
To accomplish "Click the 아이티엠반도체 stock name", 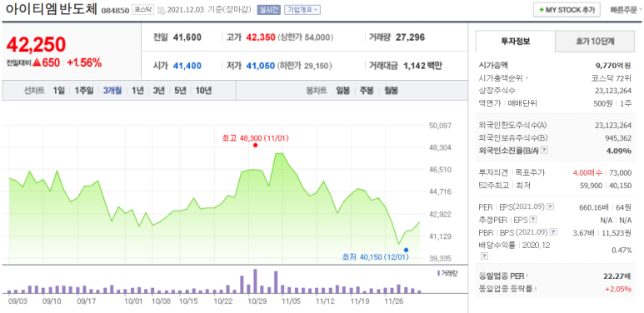I will pyautogui.click(x=52, y=9).
